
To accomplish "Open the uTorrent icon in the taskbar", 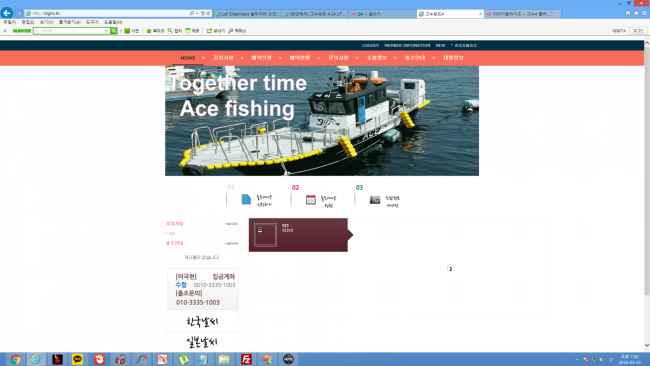I will [183, 359].
